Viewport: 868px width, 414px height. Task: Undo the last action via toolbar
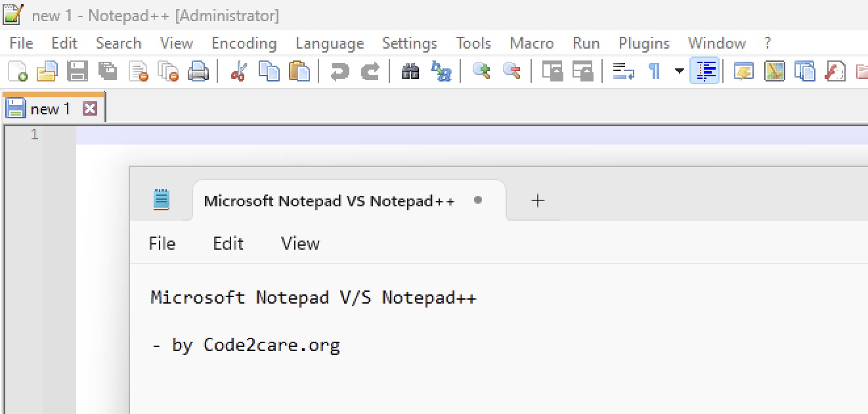pyautogui.click(x=341, y=71)
